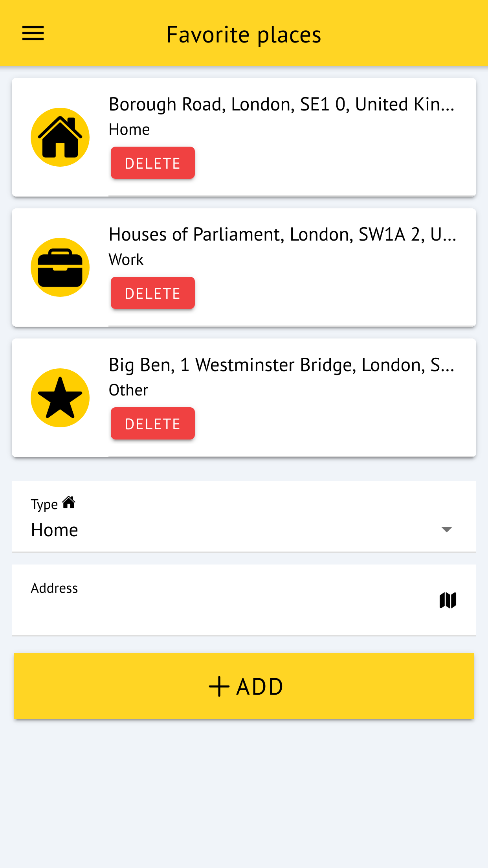Tap the Work briefcase icon
The height and width of the screenshot is (868, 488).
coord(60,267)
